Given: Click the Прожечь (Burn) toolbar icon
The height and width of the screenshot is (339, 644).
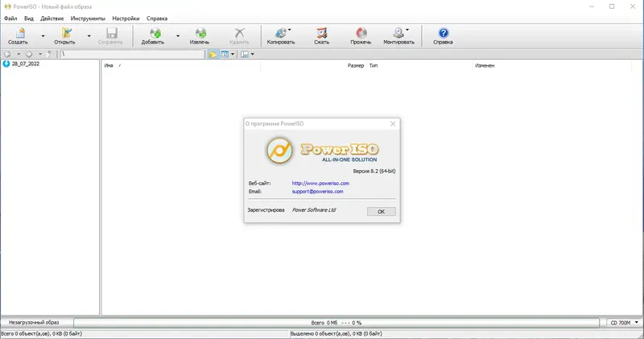Looking at the screenshot, I should pos(361,33).
